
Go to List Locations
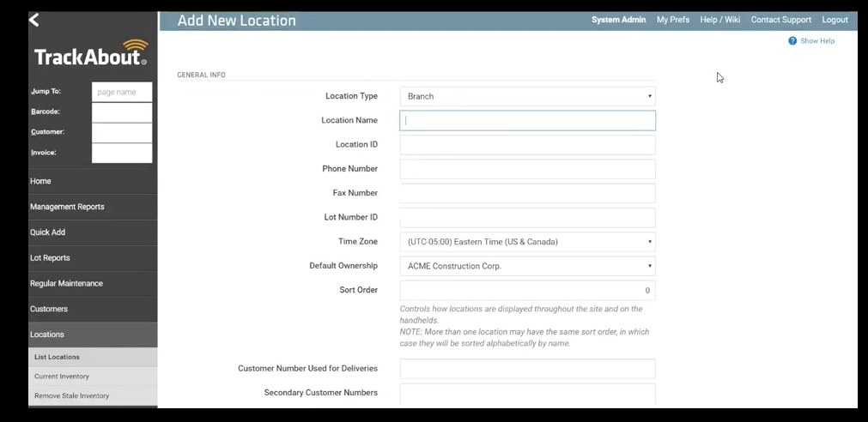tap(93, 358)
